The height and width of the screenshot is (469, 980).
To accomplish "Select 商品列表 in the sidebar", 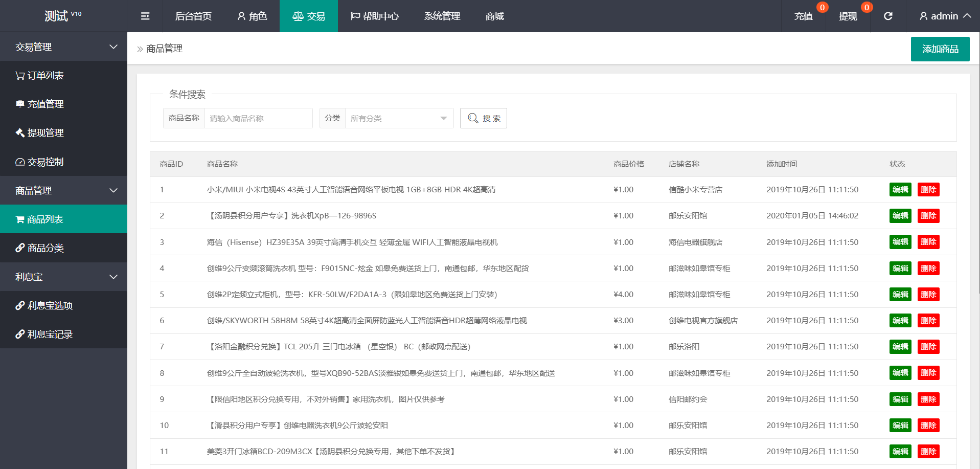I will point(63,219).
